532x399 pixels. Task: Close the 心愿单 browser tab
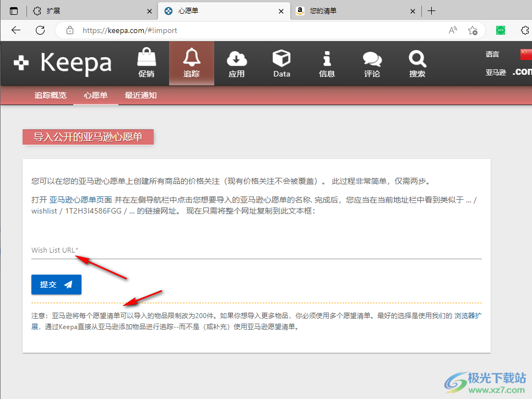tap(281, 11)
